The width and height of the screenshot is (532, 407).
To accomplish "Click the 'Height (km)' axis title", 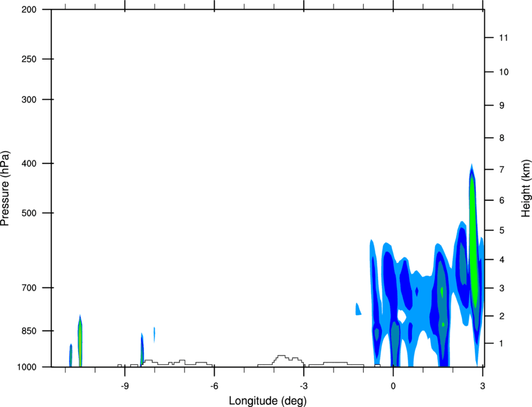I will point(526,188).
